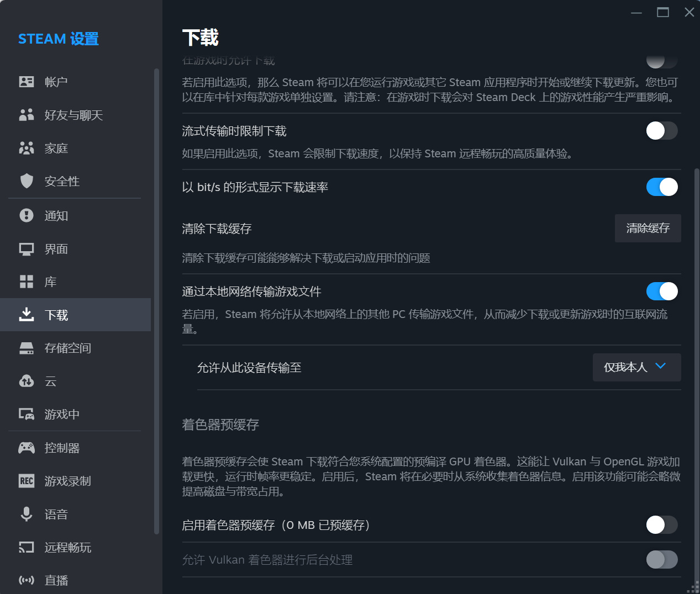
Task: Click the 下载 page heading
Action: [x=201, y=38]
